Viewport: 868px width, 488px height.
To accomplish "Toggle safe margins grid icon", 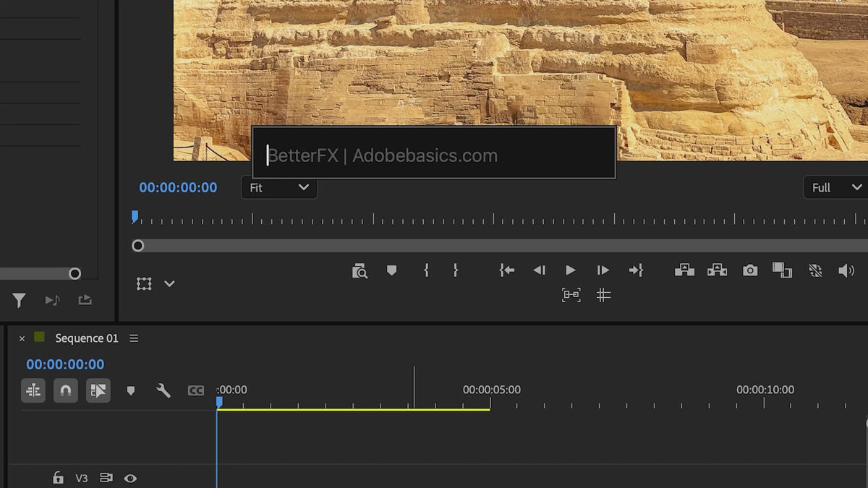I will pos(603,294).
